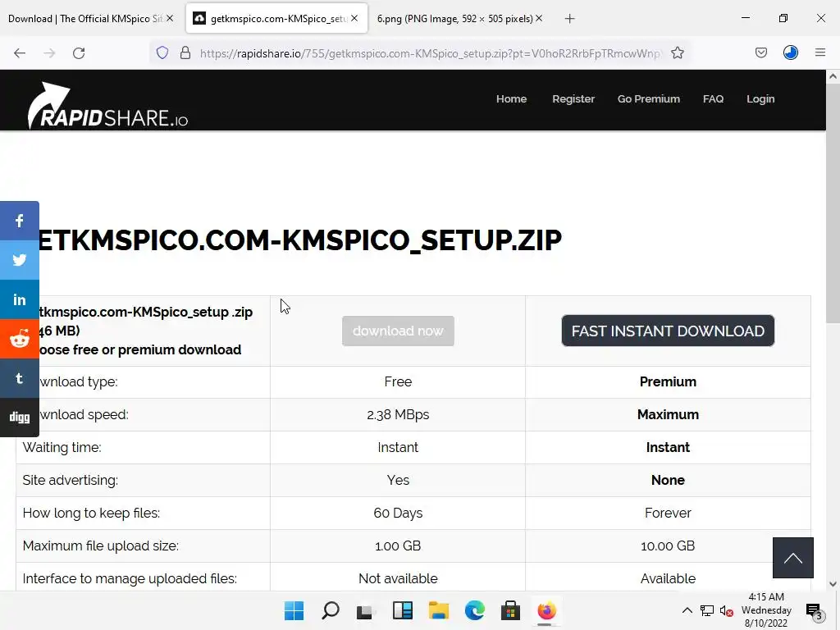
Task: Select the Site advertising: row label
Action: 71,481
